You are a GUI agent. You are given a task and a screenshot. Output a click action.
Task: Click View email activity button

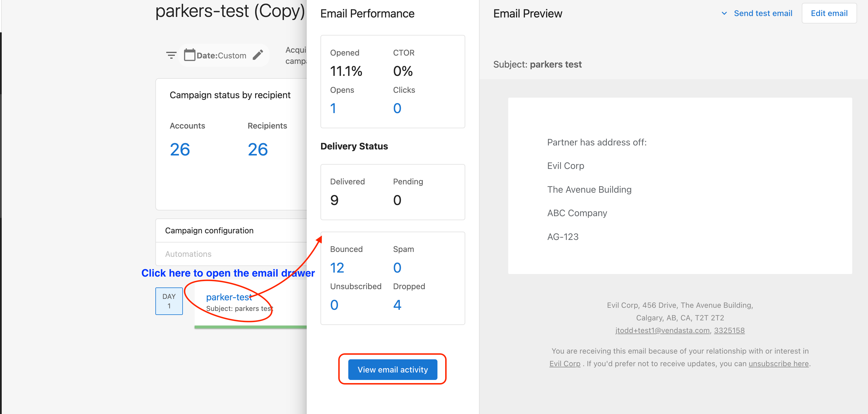point(393,370)
